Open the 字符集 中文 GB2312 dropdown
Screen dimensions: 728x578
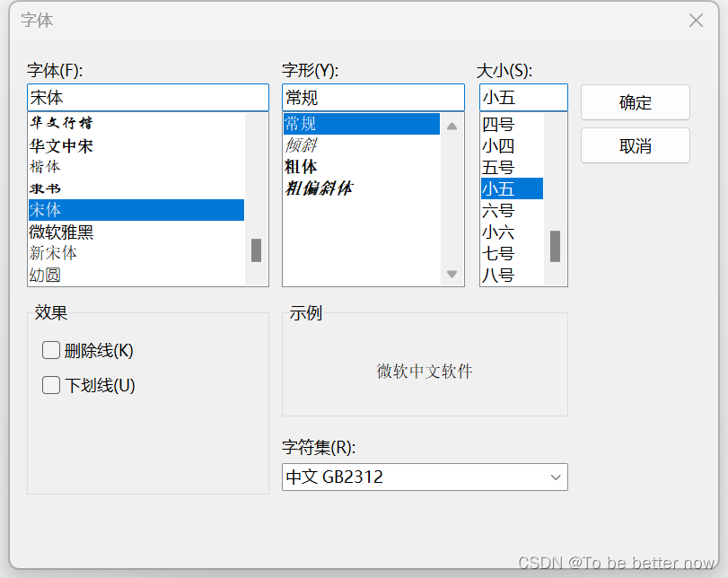point(425,477)
